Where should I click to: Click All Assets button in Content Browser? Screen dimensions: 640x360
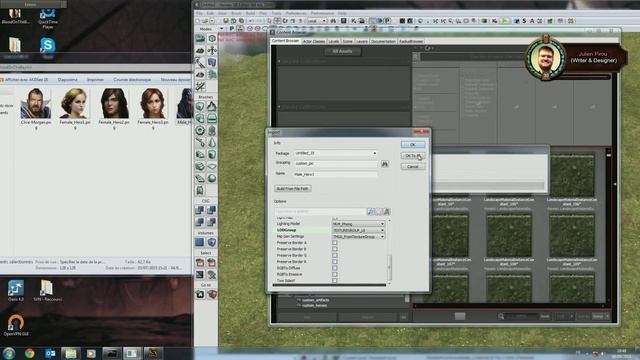(342, 51)
